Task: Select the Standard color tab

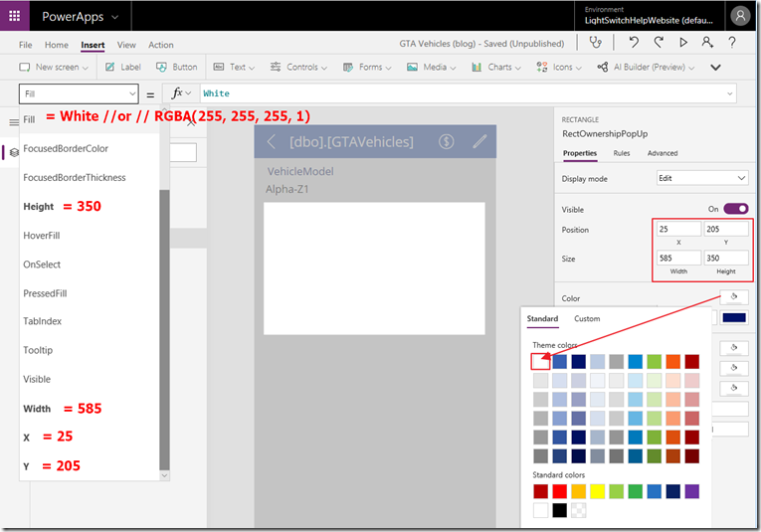Action: (x=542, y=318)
